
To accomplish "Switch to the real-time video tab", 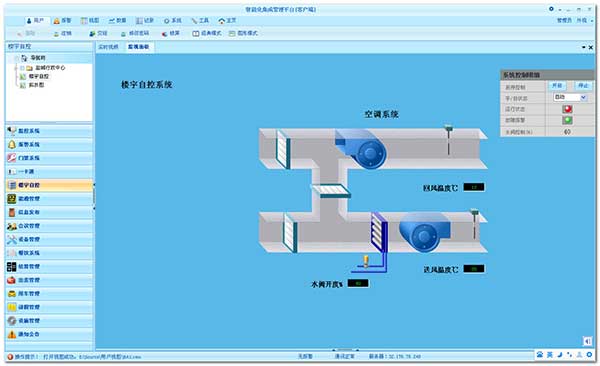I will [x=108, y=47].
